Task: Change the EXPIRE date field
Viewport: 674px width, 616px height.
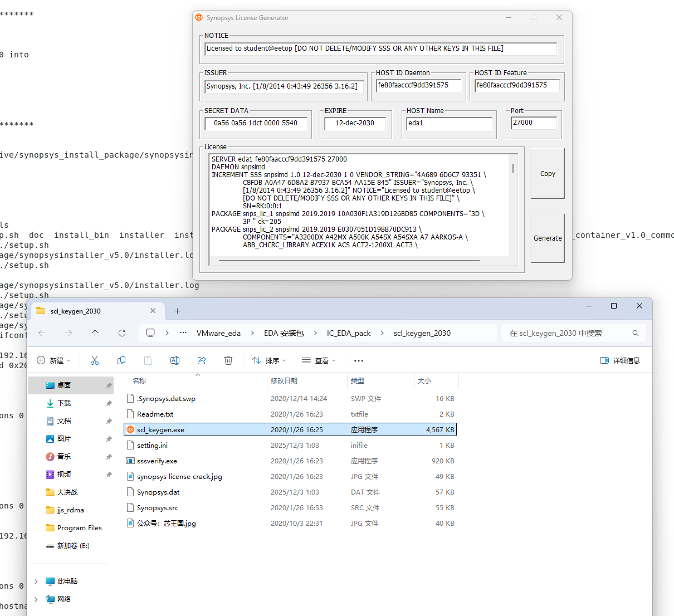Action: pyautogui.click(x=355, y=123)
